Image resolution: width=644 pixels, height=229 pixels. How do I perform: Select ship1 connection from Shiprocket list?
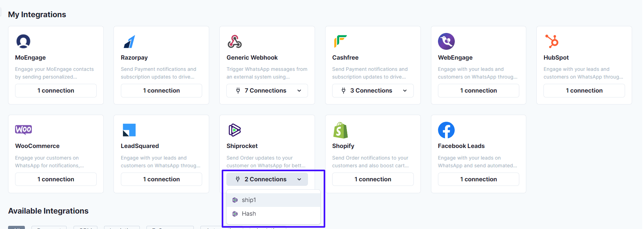coord(274,200)
